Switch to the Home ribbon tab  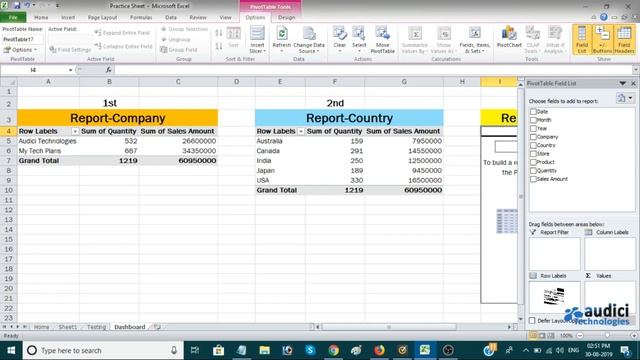click(41, 18)
